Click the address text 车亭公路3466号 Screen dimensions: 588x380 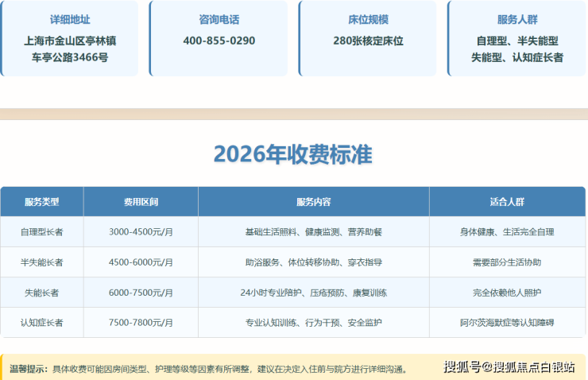pyautogui.click(x=70, y=57)
